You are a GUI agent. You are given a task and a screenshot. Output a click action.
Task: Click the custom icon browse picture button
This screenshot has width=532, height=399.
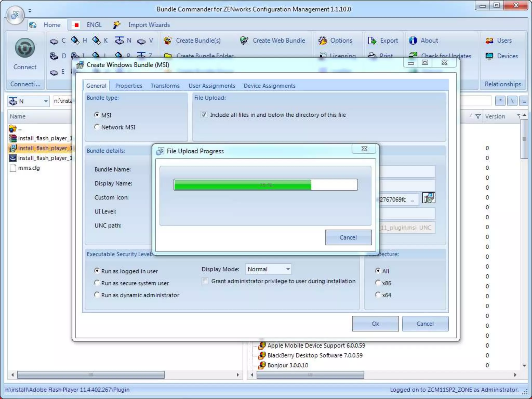pyautogui.click(x=429, y=198)
